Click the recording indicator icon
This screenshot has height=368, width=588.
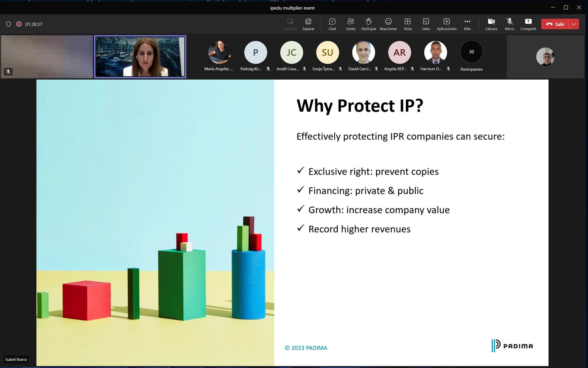(19, 24)
